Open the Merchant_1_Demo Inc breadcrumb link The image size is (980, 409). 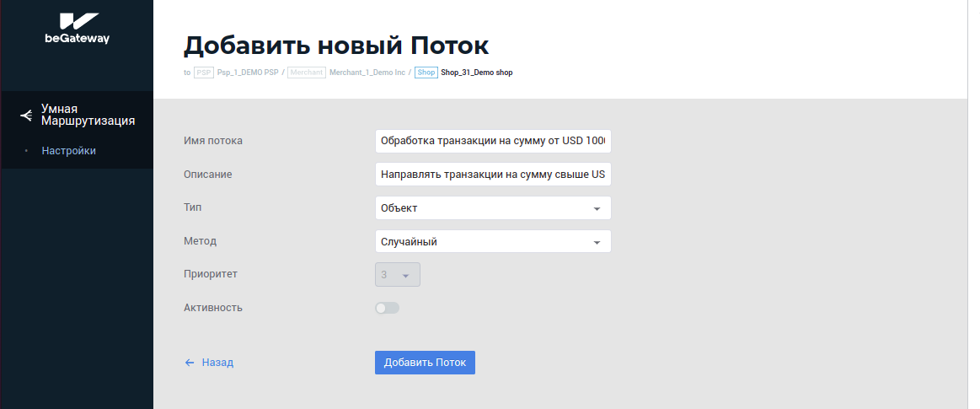pyautogui.click(x=367, y=73)
